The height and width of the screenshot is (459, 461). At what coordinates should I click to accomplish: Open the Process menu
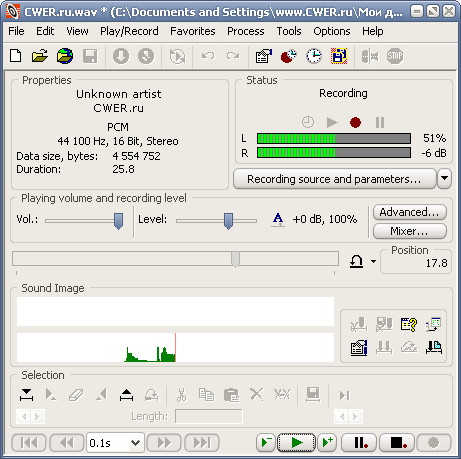(x=246, y=31)
